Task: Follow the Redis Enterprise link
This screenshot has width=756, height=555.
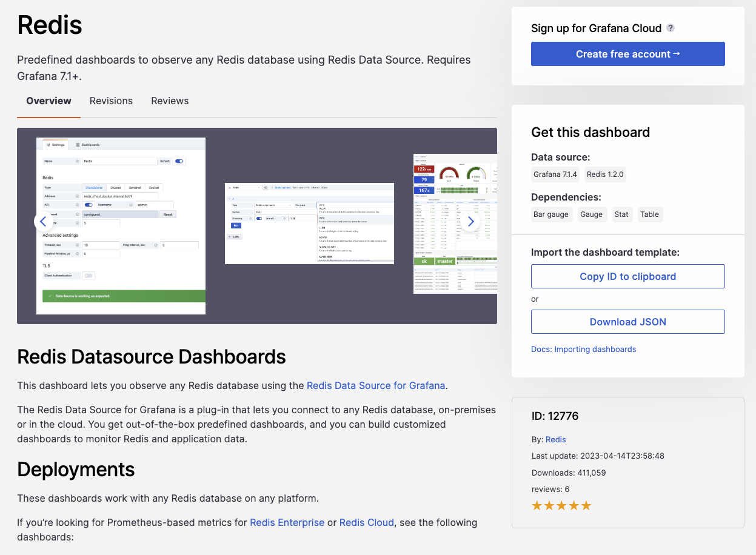Action: (x=287, y=522)
